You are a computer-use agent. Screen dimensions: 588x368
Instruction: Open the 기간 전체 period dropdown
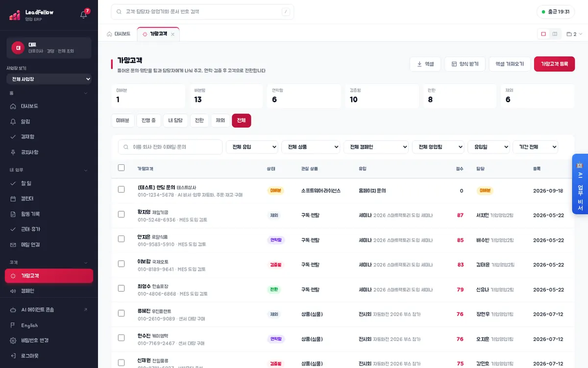[x=535, y=147]
